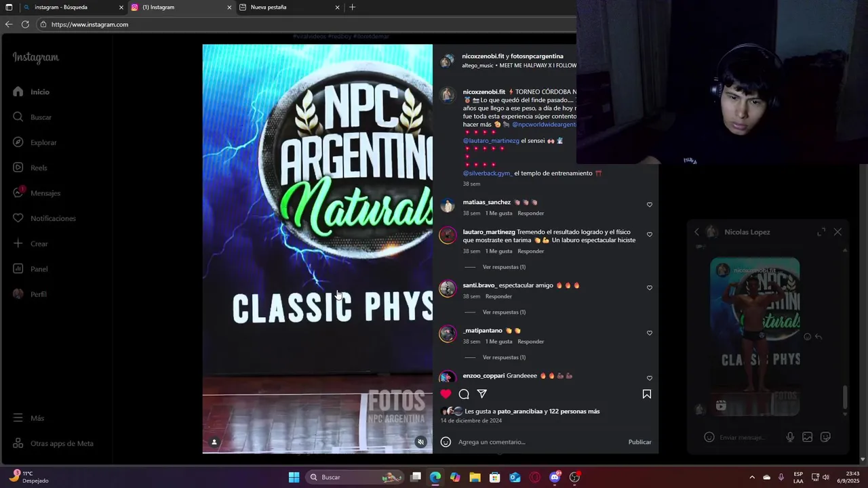Share the post with the paper plane icon

pyautogui.click(x=482, y=394)
